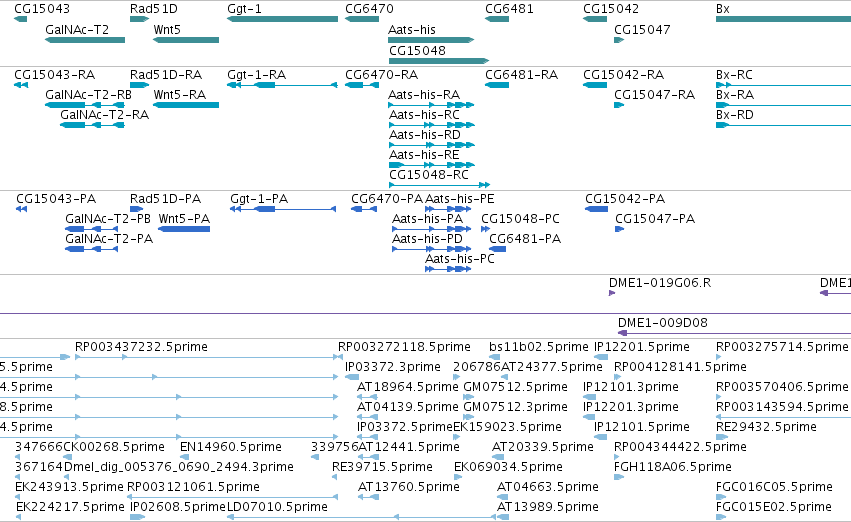The width and height of the screenshot is (851, 522).
Task: Select the DME1-019G06.R label
Action: click(x=660, y=283)
